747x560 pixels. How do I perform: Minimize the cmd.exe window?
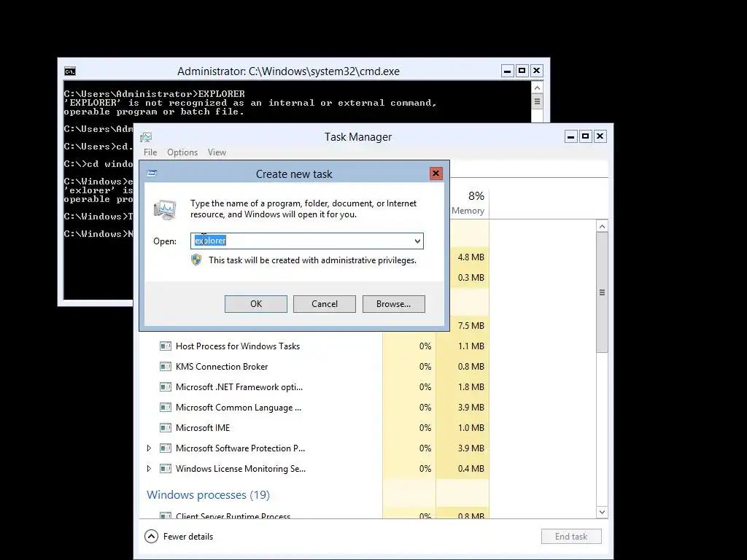508,71
